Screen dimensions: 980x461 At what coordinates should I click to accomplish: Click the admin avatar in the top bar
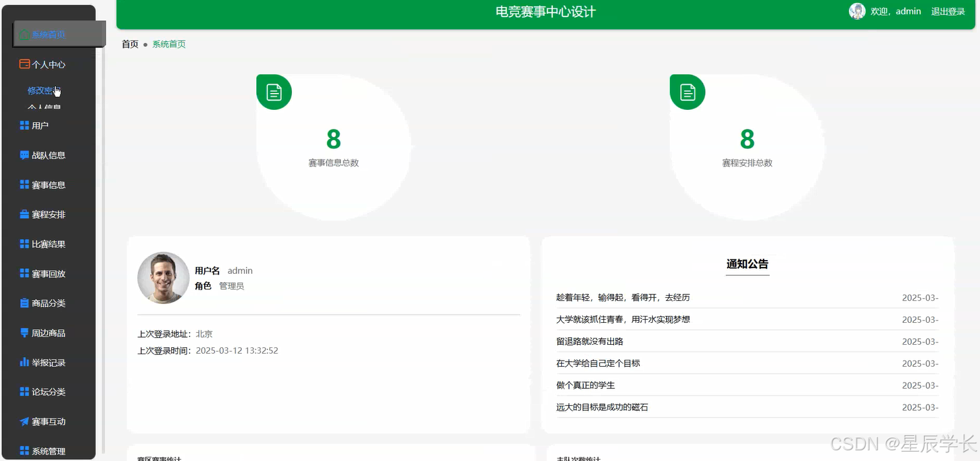(x=857, y=11)
